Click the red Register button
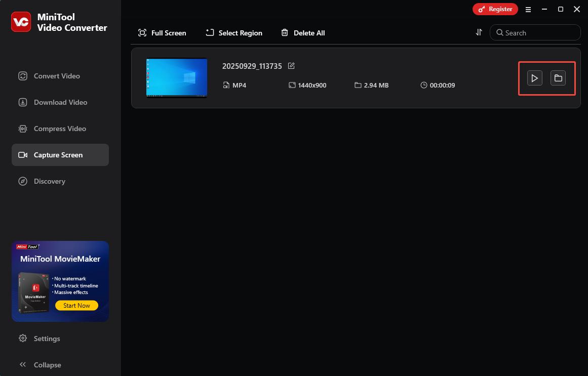 click(x=495, y=9)
